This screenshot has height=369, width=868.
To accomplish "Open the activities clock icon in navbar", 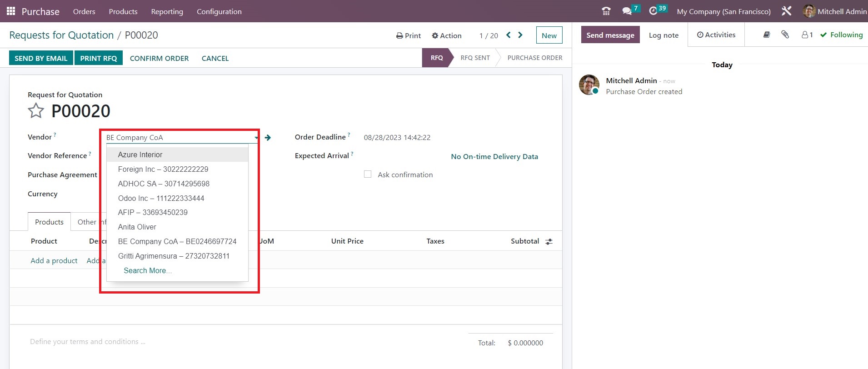I will [653, 11].
